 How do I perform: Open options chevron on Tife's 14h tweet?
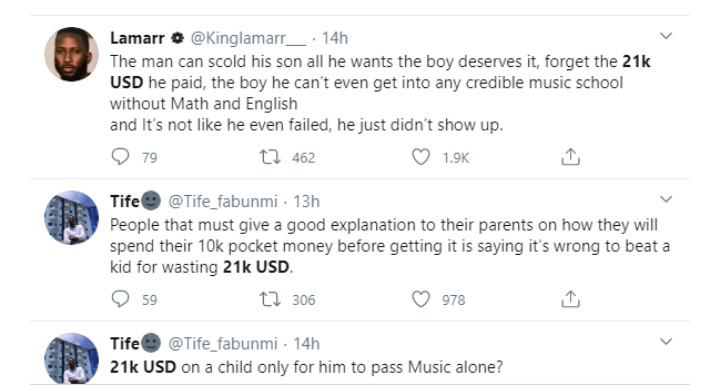pos(666,341)
